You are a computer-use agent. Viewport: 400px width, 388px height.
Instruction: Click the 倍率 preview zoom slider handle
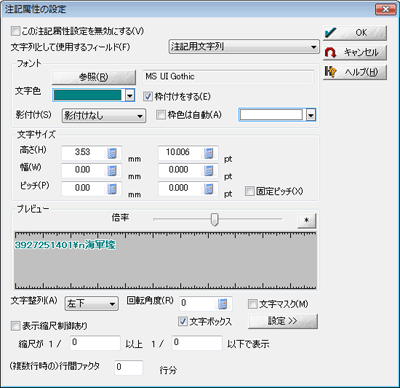pyautogui.click(x=215, y=219)
